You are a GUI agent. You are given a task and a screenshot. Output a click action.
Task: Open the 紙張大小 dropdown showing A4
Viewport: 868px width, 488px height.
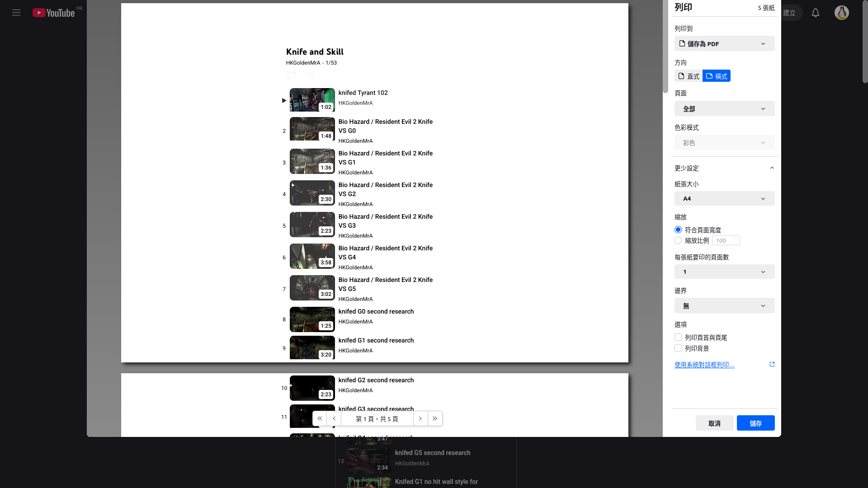tap(725, 198)
